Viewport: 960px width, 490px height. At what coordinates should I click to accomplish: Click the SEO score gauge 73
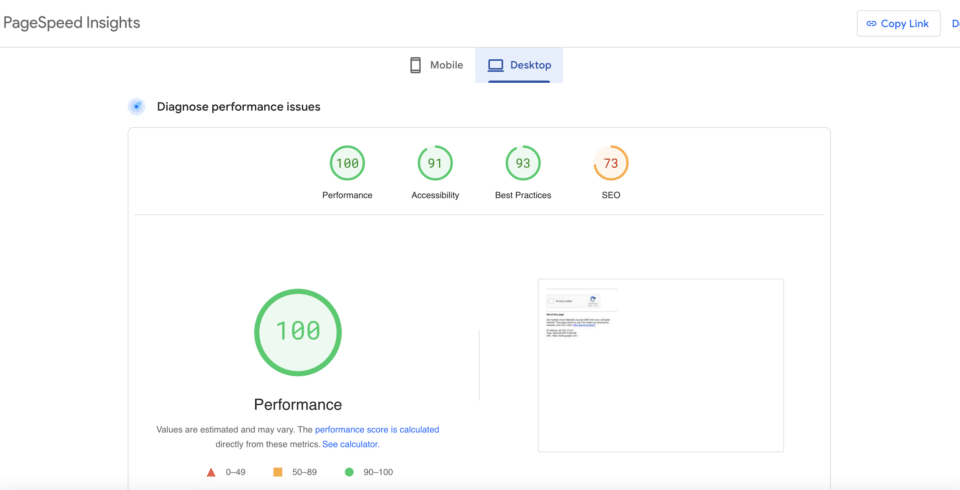click(x=611, y=163)
